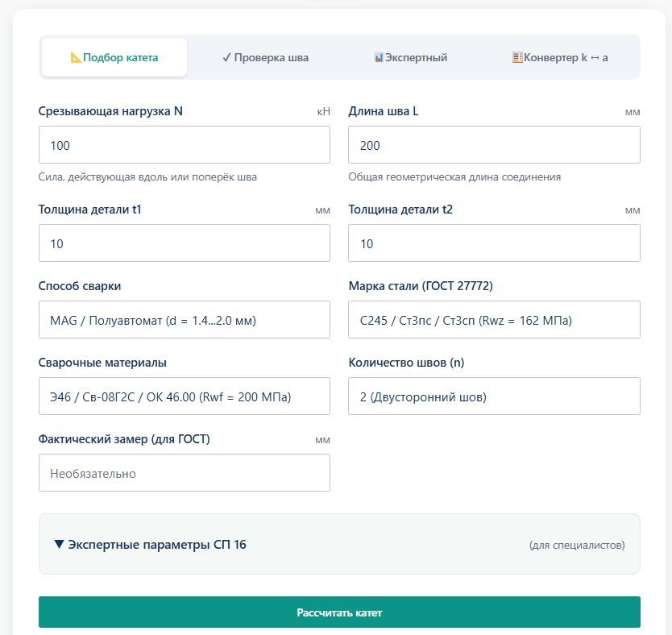The width and height of the screenshot is (672, 635).
Task: Click the abacus icon of Конвертер tab
Action: 517,57
